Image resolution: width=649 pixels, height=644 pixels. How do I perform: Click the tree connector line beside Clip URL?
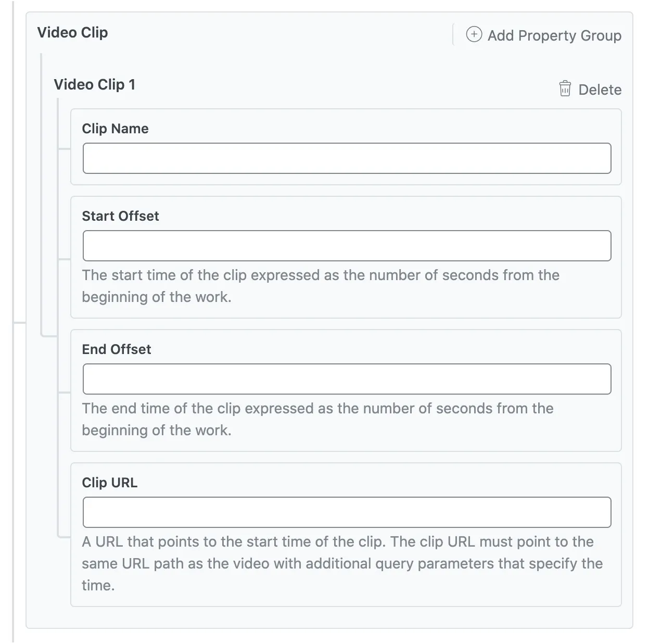point(63,536)
